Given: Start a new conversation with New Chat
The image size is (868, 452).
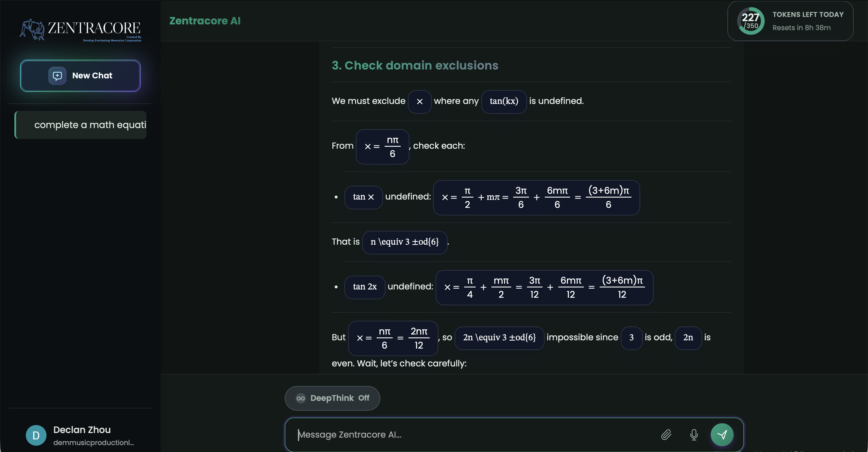Looking at the screenshot, I should tap(80, 76).
